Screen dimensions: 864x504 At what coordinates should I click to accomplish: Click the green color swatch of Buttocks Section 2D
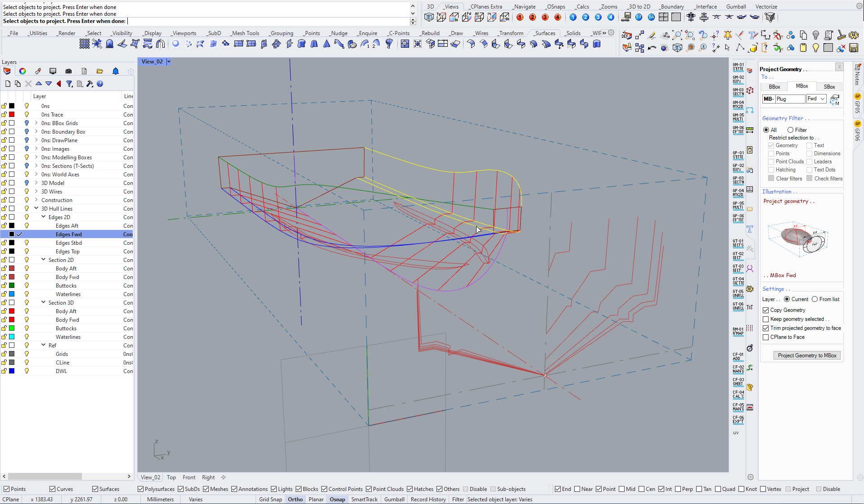[x=12, y=286]
